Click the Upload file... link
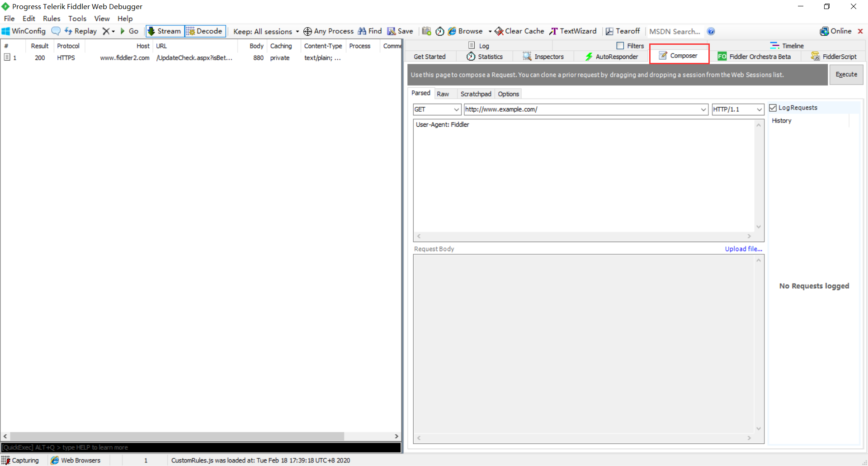 (x=744, y=249)
